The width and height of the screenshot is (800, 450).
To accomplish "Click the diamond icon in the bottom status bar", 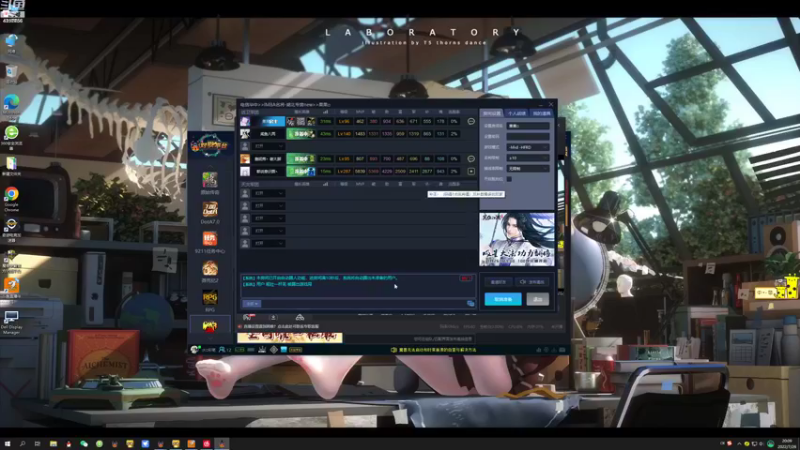I will coord(273,349).
